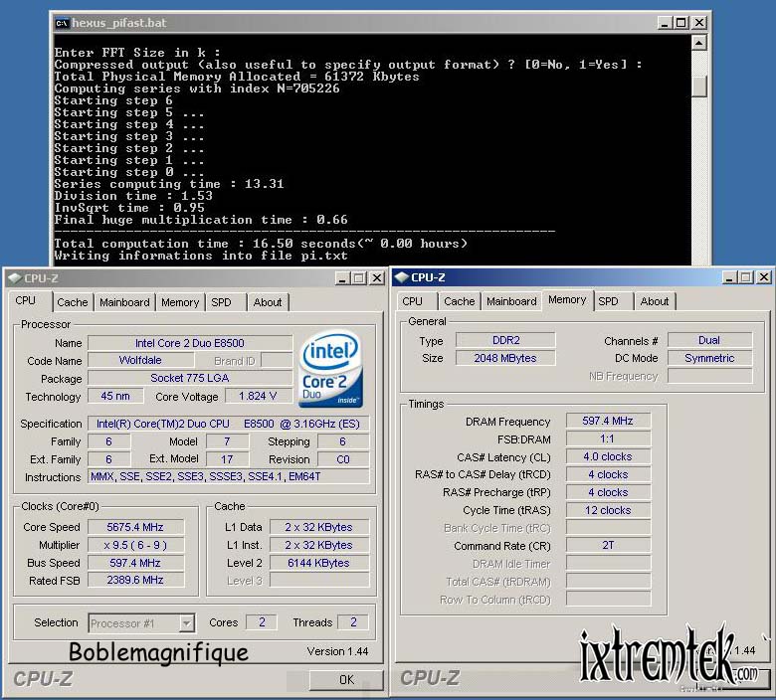Click the memory Type value DDR2
The image size is (776, 700).
505,340
